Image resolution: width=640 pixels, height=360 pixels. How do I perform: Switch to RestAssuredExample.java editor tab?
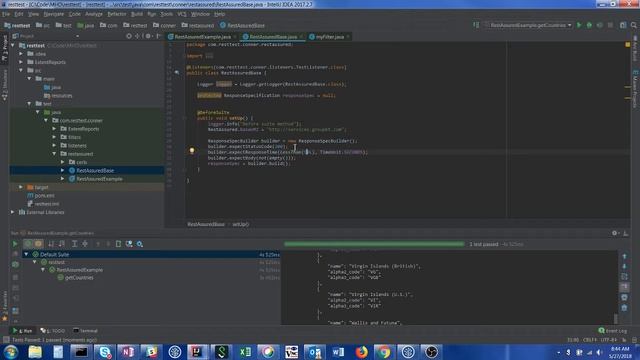(x=202, y=37)
